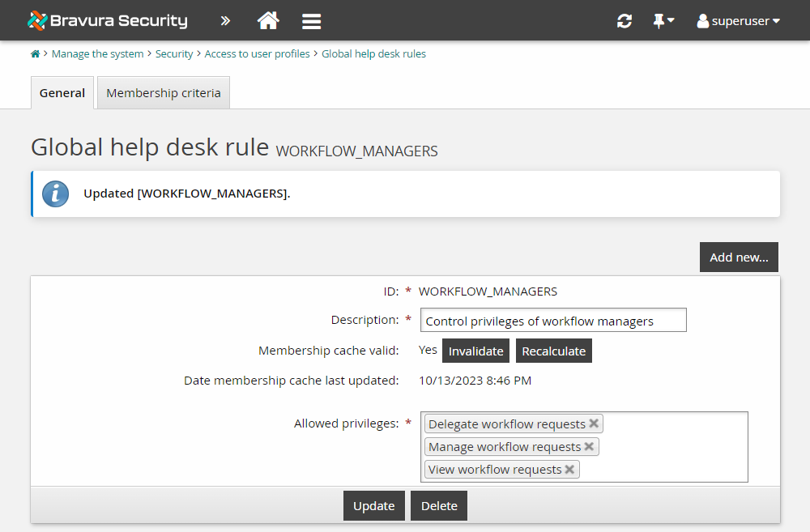Remove the View workflow requests privilege
This screenshot has height=532, width=810.
tap(570, 469)
